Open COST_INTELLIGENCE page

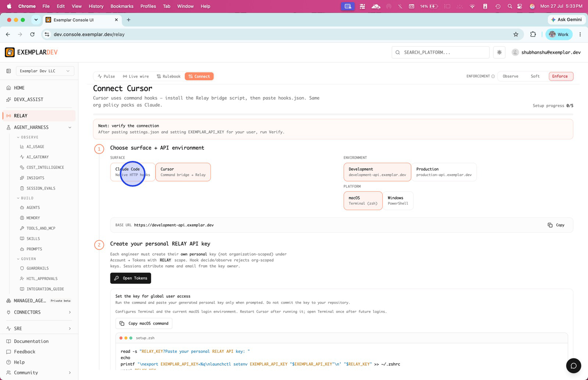tap(45, 167)
